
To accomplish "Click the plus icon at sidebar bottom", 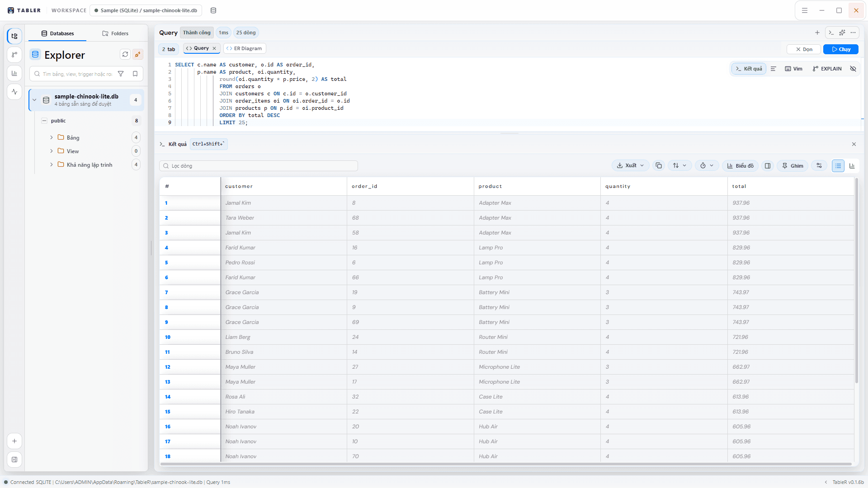I will pyautogui.click(x=14, y=441).
